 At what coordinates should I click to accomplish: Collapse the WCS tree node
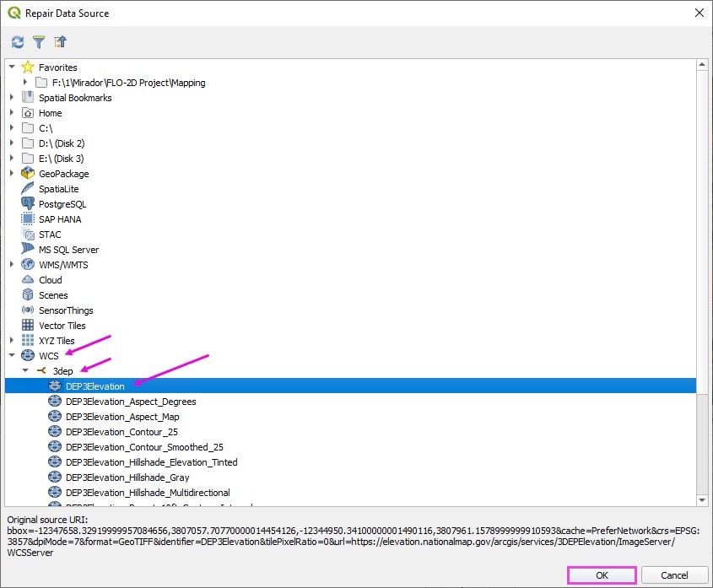[12, 356]
